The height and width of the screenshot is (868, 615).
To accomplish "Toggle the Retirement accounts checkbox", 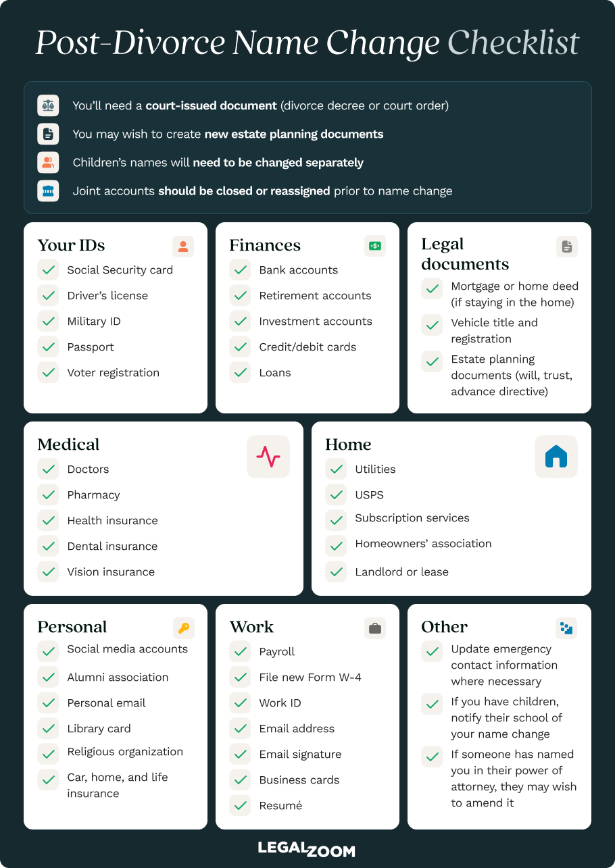I will (240, 296).
